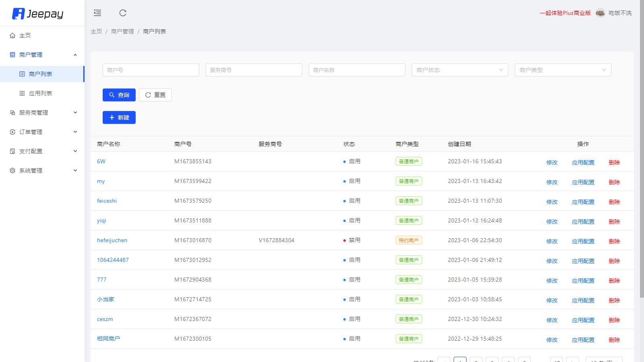Click the 订单管理 icon in the sidebar
The width and height of the screenshot is (644, 362).
(x=12, y=132)
